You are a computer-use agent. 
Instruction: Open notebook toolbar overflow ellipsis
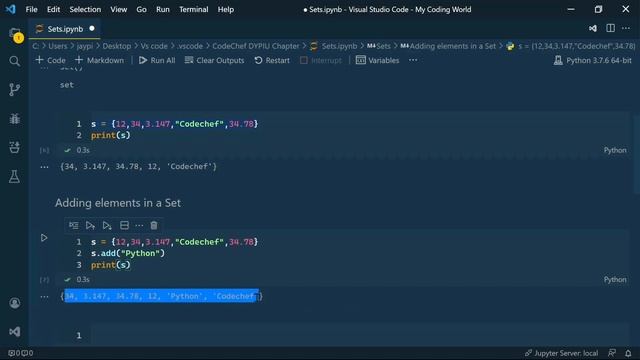[413, 60]
